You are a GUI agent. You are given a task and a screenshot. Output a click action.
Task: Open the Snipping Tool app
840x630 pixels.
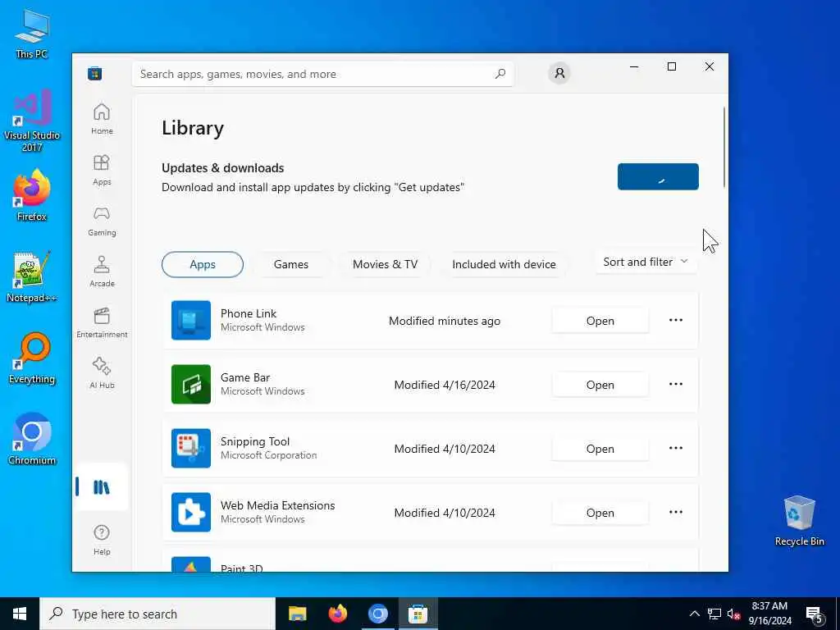tap(600, 449)
